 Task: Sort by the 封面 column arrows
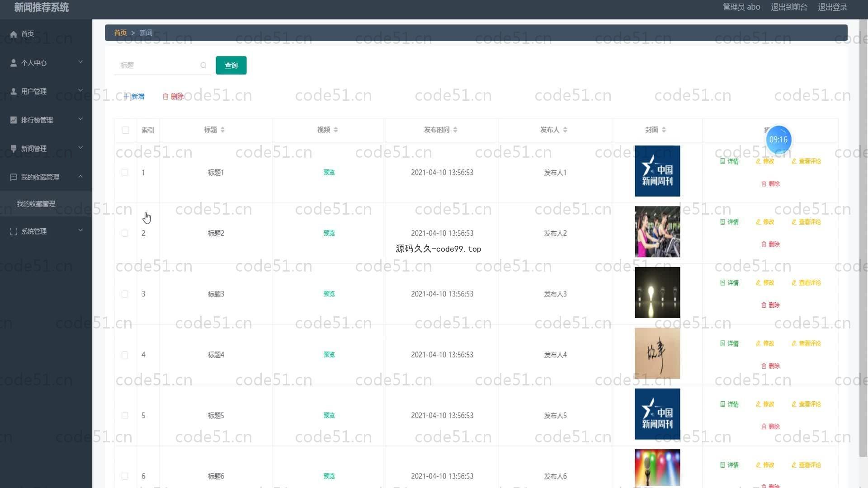pos(664,130)
